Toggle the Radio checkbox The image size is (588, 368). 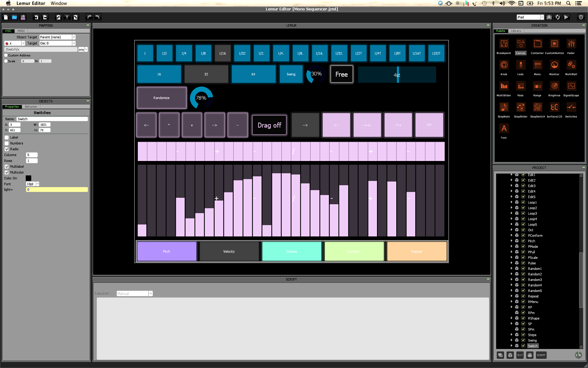pyautogui.click(x=6, y=149)
